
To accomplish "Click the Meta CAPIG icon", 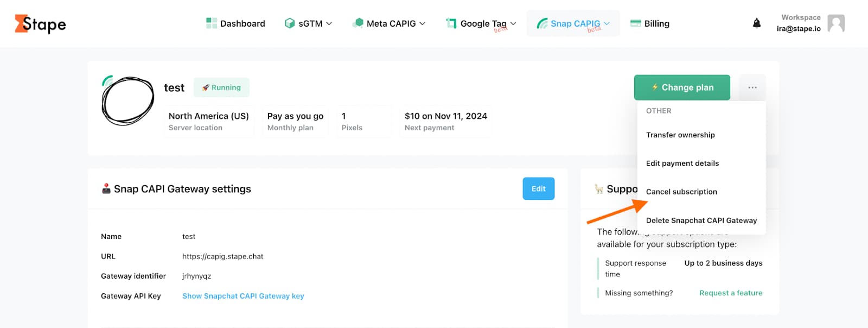I will [x=358, y=23].
